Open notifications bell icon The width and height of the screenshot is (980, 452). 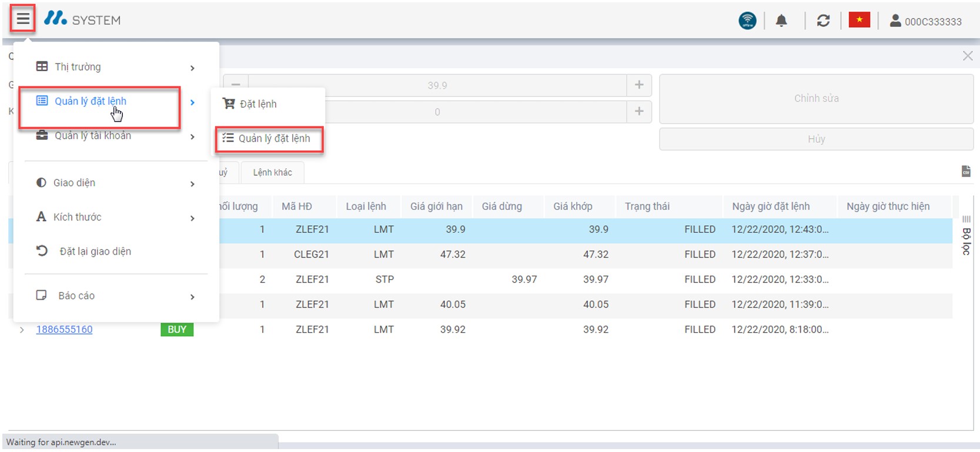[x=781, y=21]
